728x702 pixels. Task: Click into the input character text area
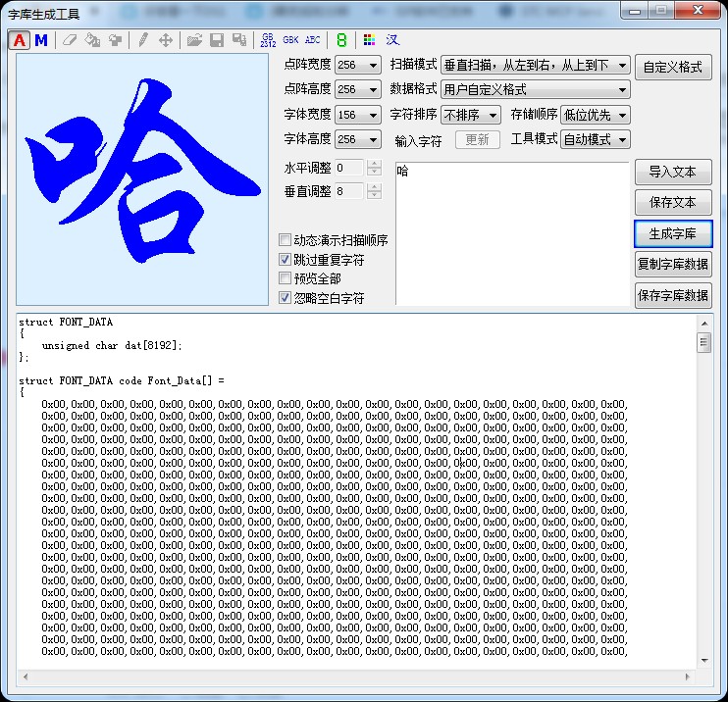[512, 233]
